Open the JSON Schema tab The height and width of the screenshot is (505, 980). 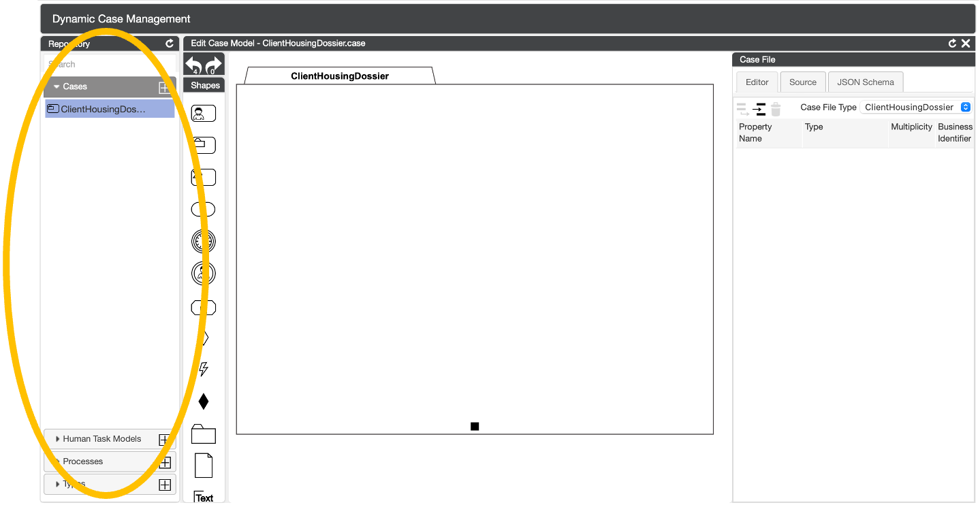(x=865, y=82)
